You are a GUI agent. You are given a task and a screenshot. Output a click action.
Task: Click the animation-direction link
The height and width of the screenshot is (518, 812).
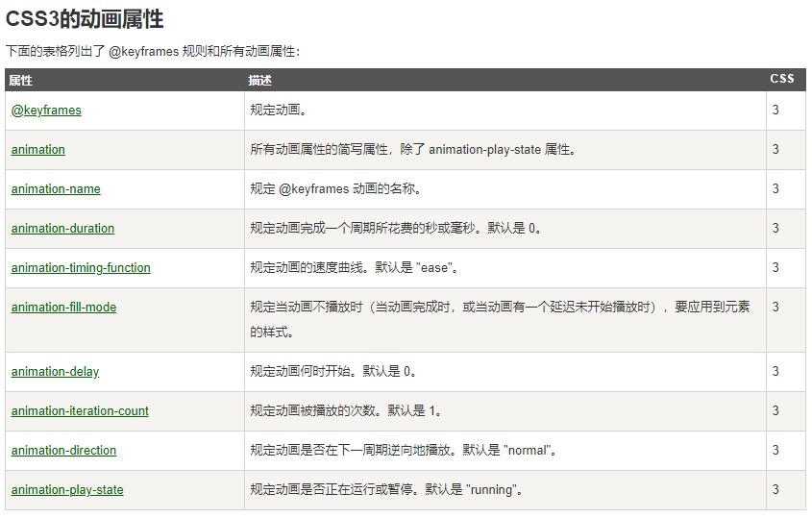[x=63, y=450]
